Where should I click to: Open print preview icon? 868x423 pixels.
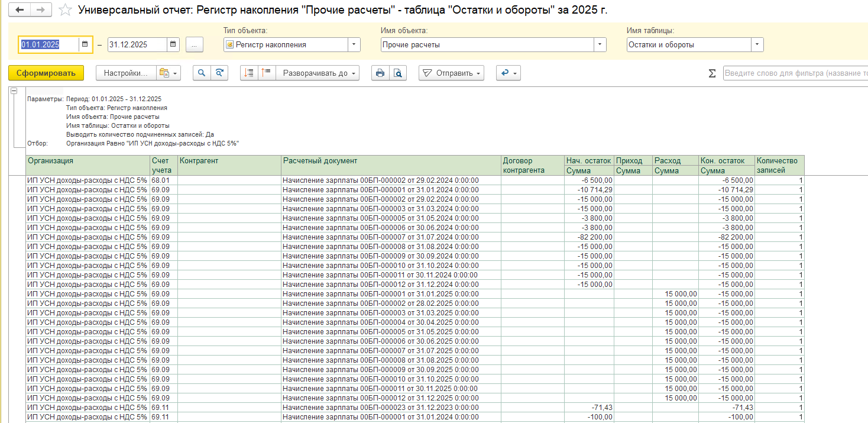pos(398,73)
